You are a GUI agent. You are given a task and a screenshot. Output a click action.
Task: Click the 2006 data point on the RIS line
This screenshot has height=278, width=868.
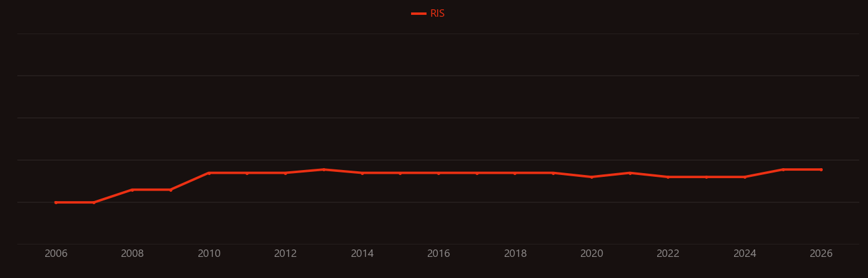pos(56,202)
